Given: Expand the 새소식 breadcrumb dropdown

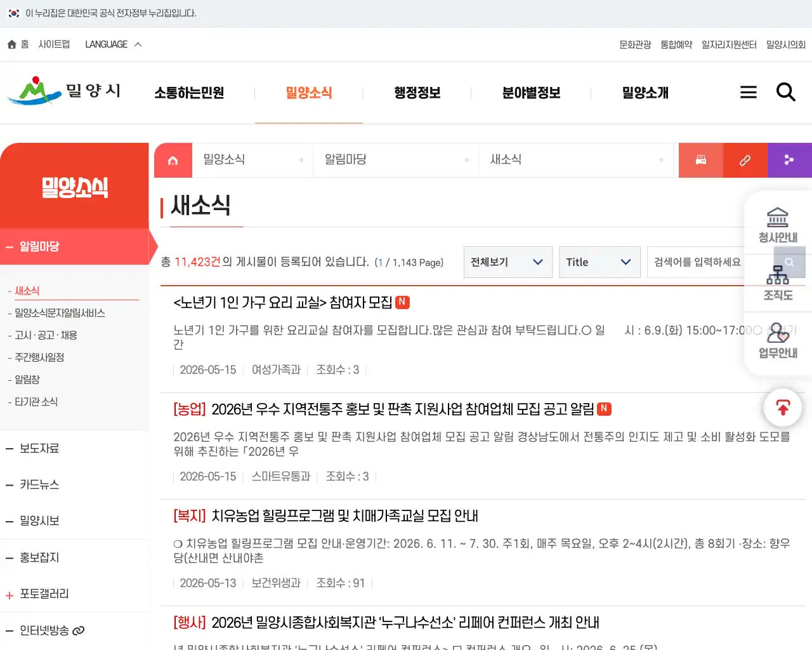Looking at the screenshot, I should [x=577, y=160].
